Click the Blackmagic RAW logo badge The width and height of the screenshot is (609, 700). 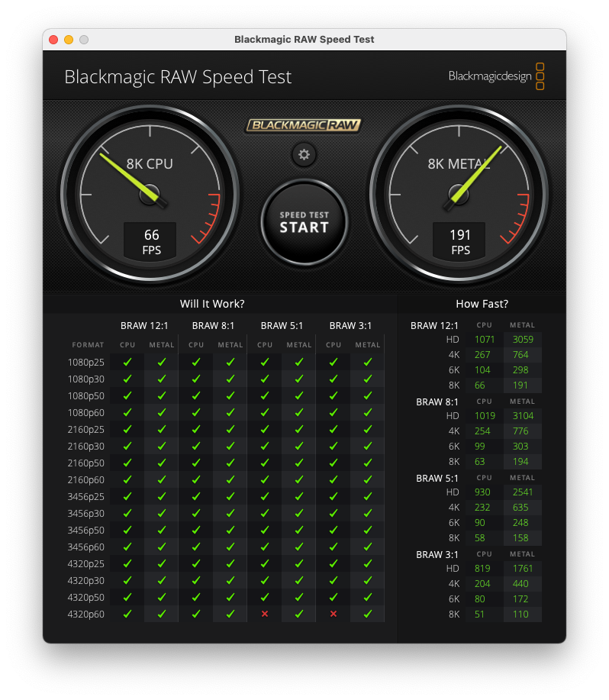(304, 125)
